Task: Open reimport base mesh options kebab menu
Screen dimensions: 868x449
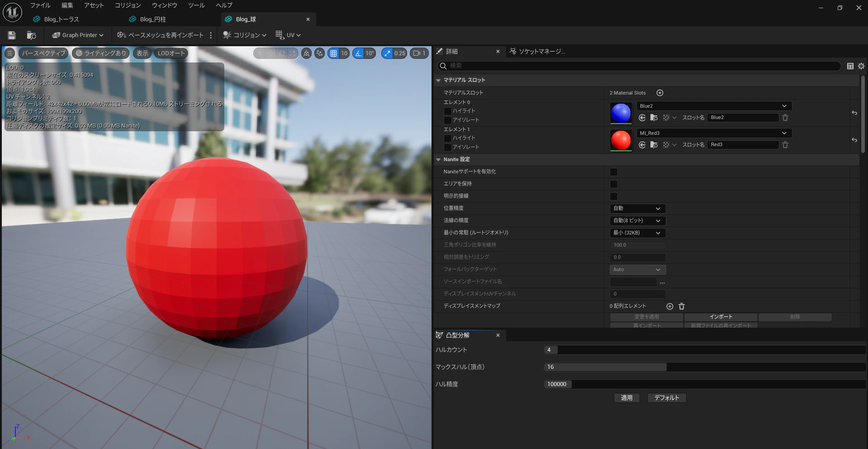Action: pyautogui.click(x=211, y=35)
